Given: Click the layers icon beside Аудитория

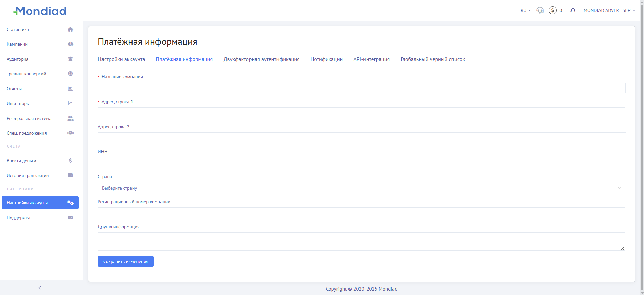Looking at the screenshot, I should [x=70, y=59].
